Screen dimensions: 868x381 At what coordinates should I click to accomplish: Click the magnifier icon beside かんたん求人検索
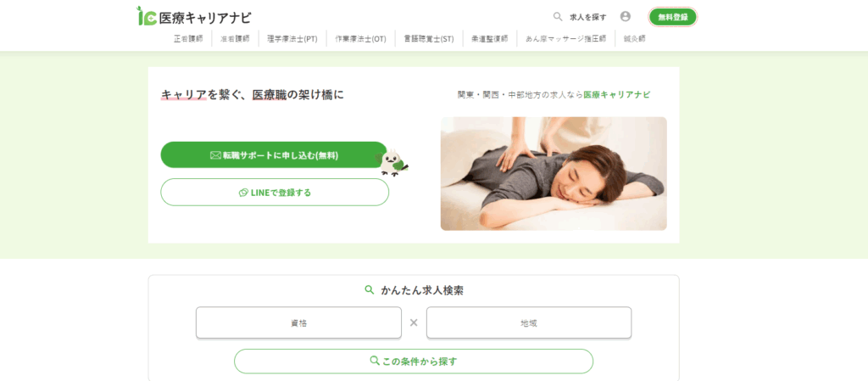[370, 289]
